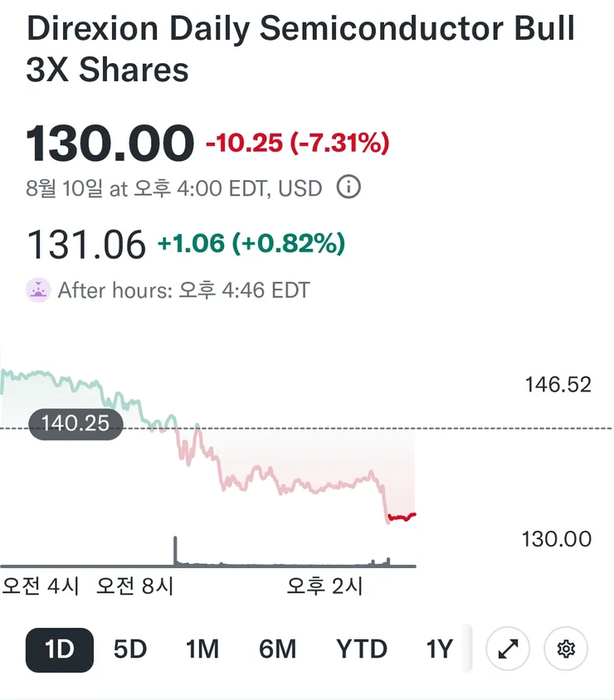
Task: Tap the red after-hours price line segment
Action: (x=402, y=517)
